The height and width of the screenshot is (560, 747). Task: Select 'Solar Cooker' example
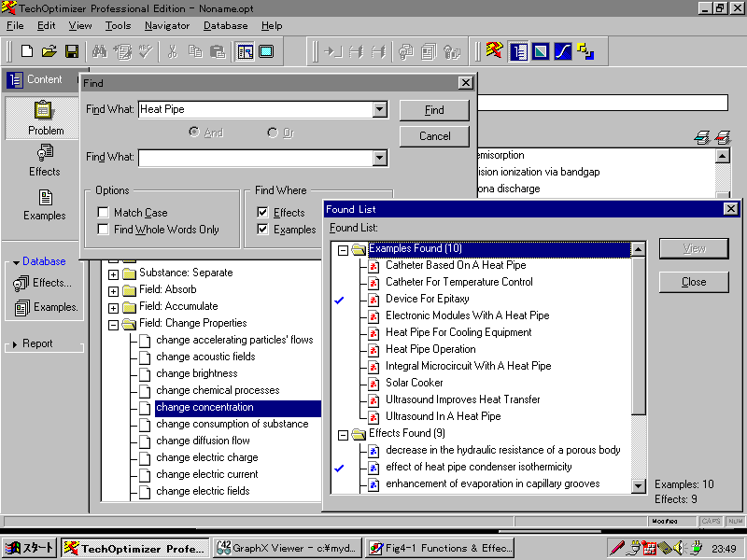[414, 383]
